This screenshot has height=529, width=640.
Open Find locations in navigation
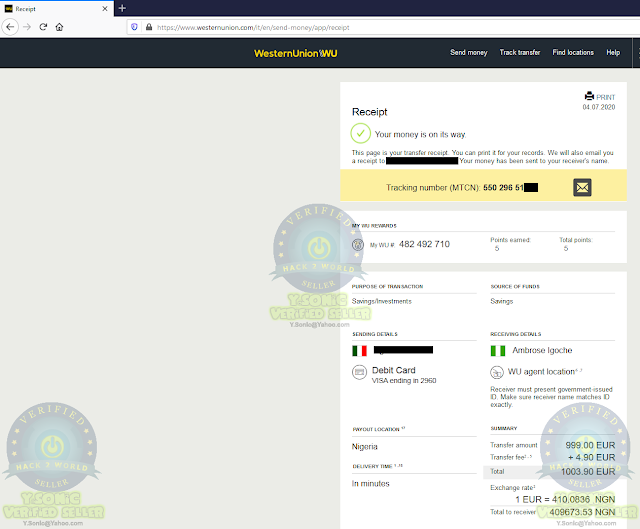coord(573,52)
